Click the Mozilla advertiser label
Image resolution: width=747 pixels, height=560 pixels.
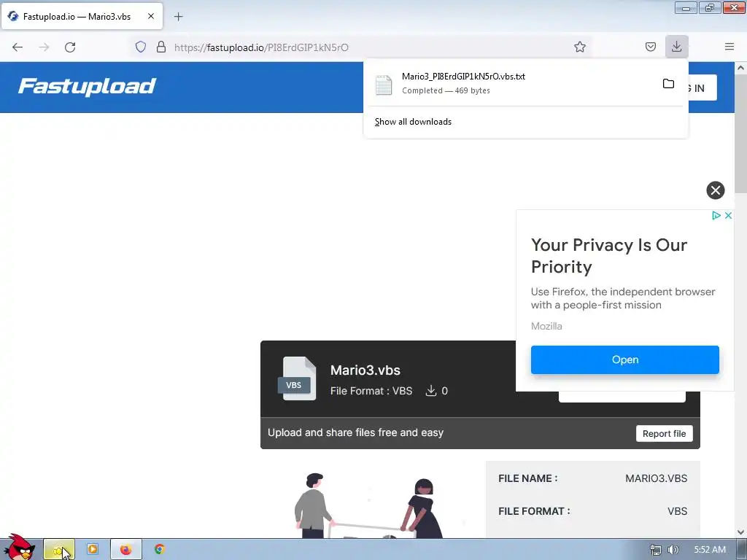546,326
